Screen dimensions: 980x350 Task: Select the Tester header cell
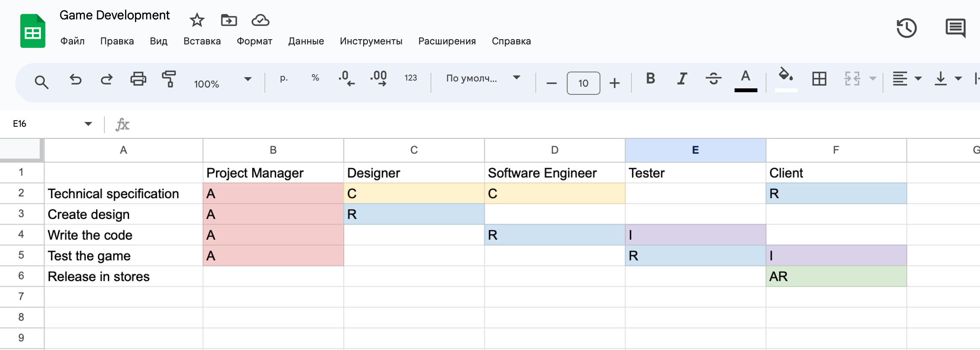click(695, 173)
